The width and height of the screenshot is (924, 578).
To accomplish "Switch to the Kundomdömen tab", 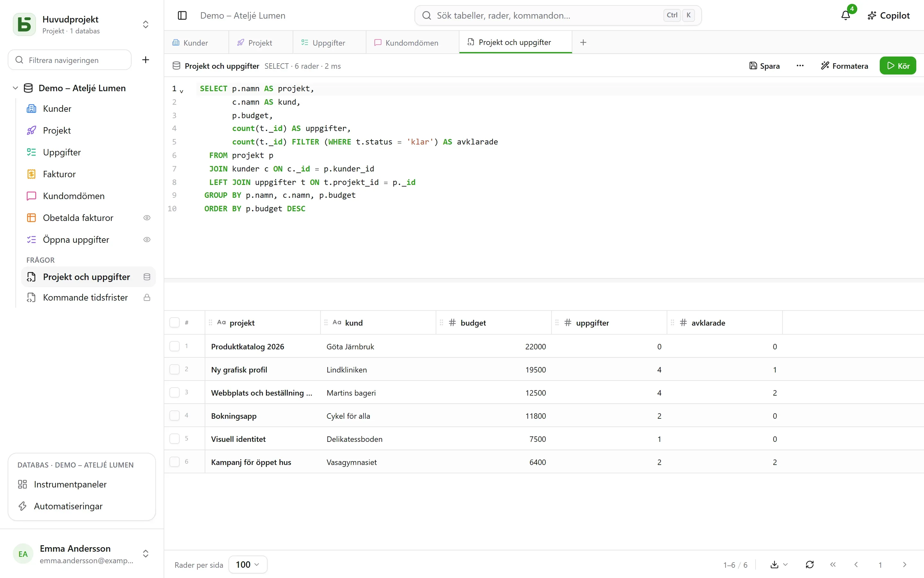I will point(412,43).
